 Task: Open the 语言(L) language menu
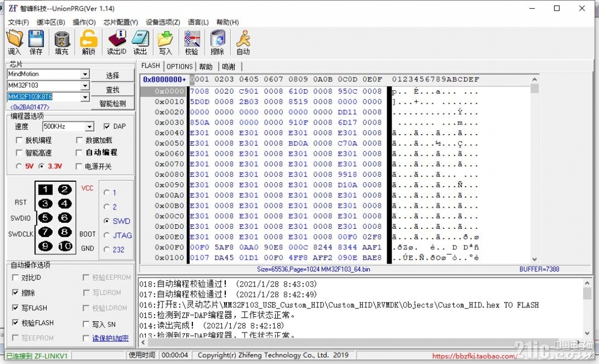click(x=198, y=22)
